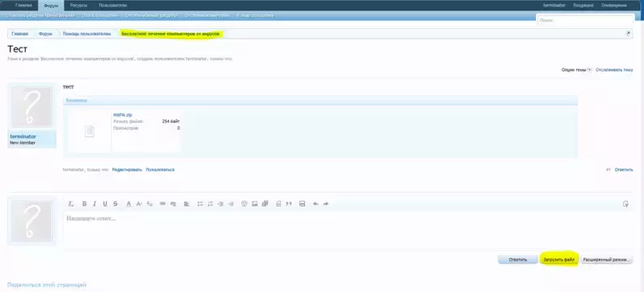Click the insert link icon
This screenshot has height=292, width=644.
click(x=163, y=204)
